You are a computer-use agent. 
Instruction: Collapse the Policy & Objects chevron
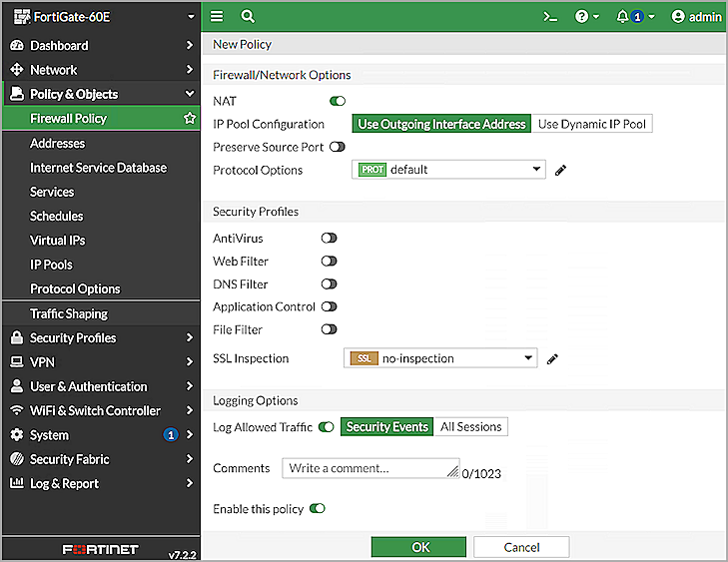(x=190, y=93)
